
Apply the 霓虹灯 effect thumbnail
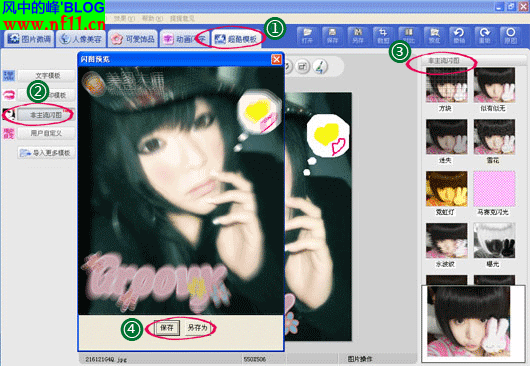(447, 189)
